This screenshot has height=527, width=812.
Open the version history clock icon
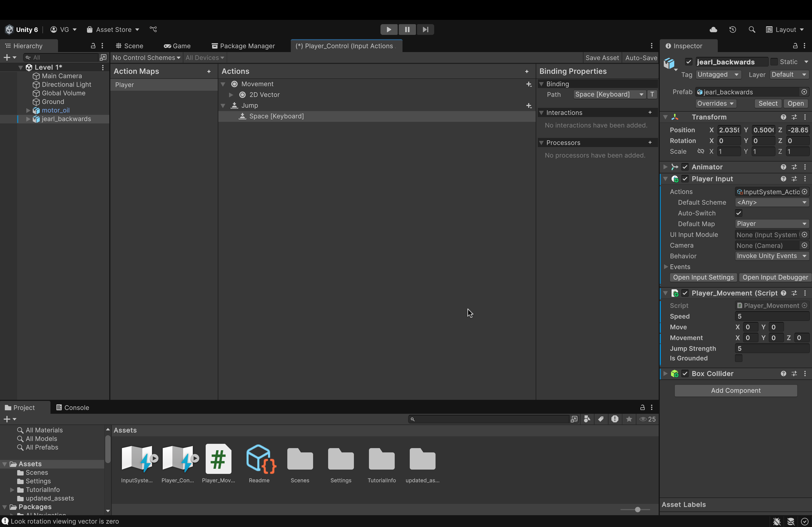[x=733, y=30]
